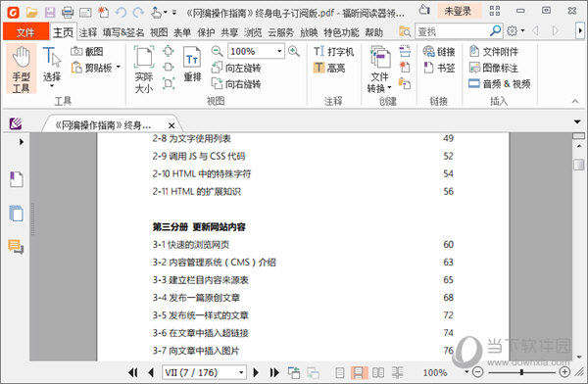Redo the last undone action
Screen dimensions: 588x384
(138, 13)
